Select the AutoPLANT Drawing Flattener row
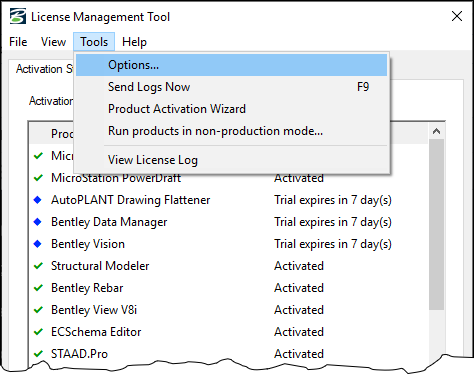 tap(229, 200)
